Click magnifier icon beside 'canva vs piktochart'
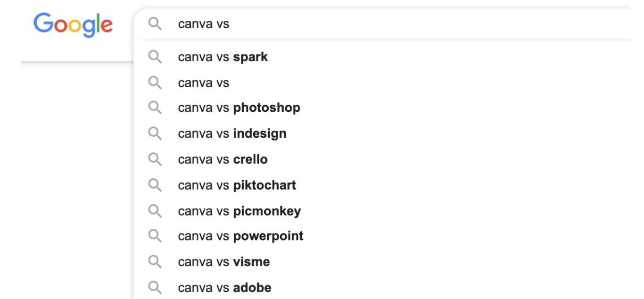644x299 pixels. coord(155,185)
